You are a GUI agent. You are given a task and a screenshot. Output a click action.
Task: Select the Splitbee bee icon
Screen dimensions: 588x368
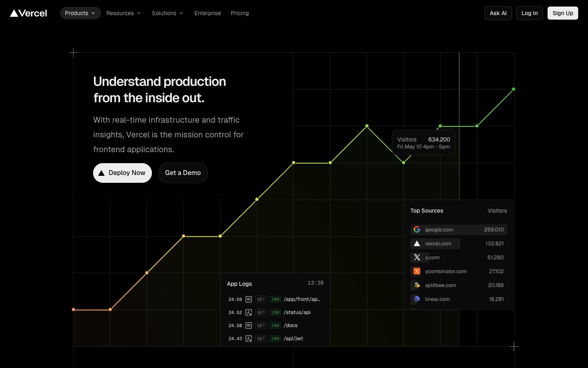click(x=416, y=285)
